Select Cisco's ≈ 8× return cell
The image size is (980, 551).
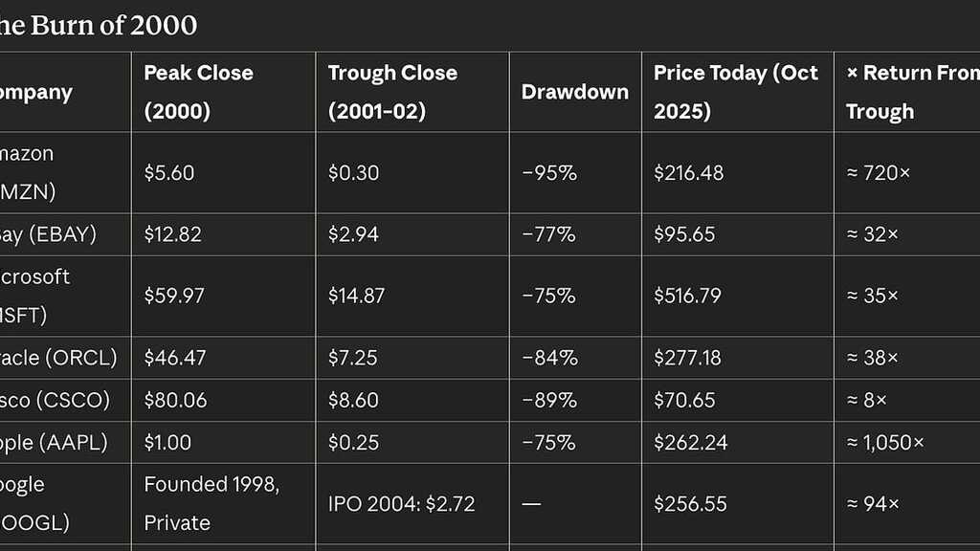point(867,400)
